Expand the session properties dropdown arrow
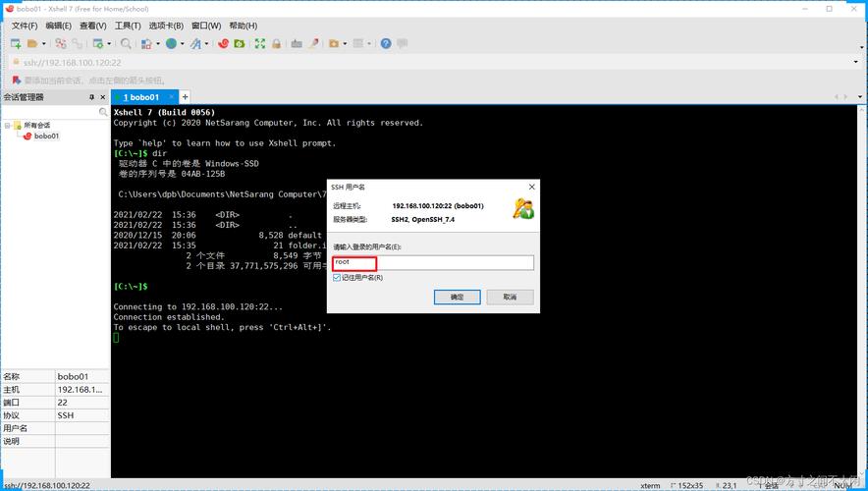The width and height of the screenshot is (868, 491). [x=109, y=43]
